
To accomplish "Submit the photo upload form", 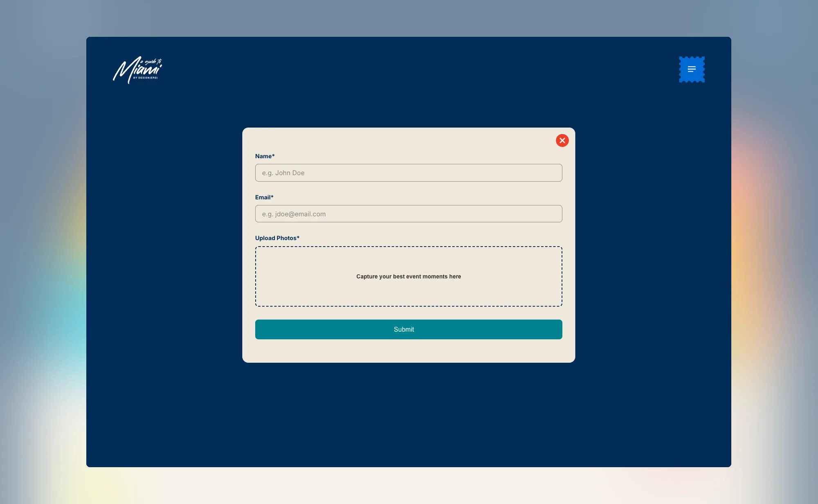I will click(409, 329).
